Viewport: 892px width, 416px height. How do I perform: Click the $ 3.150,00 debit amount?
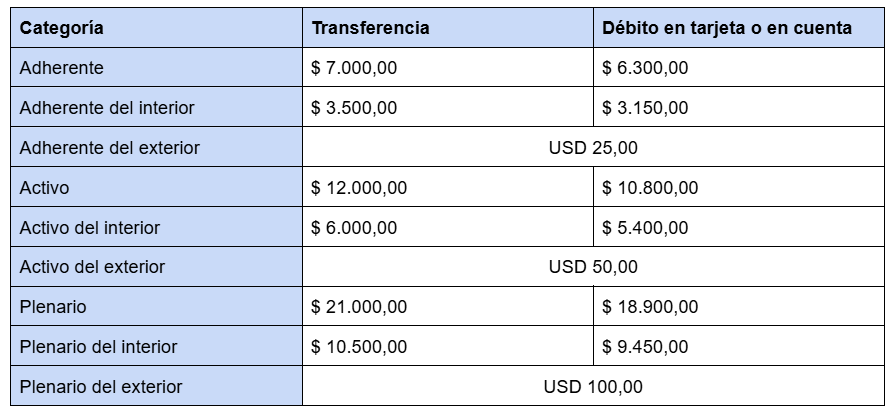(645, 108)
